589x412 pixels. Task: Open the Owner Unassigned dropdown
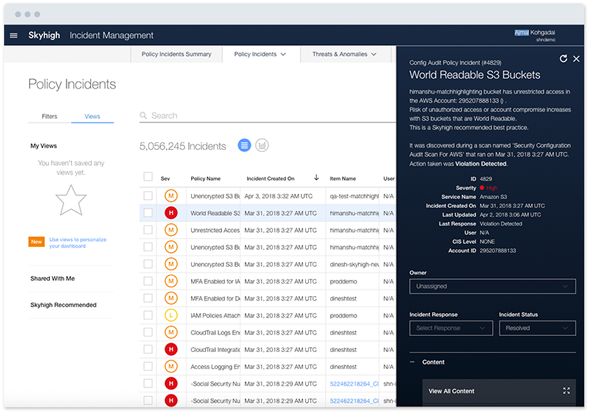click(492, 286)
